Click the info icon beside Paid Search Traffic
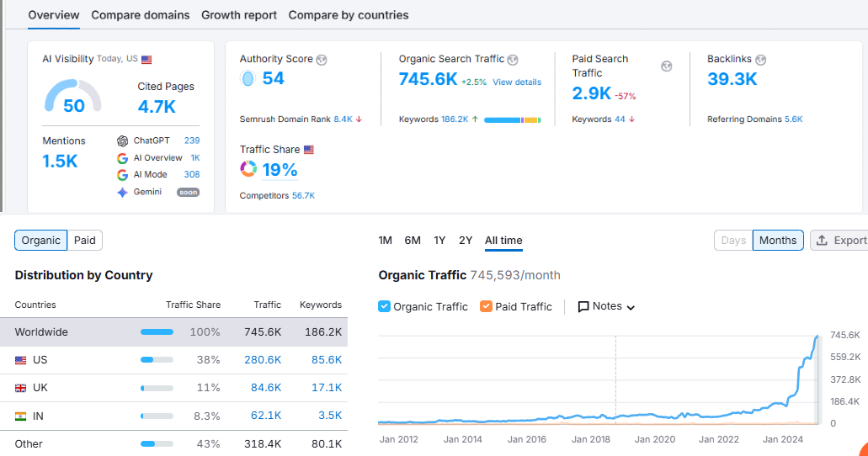Image resolution: width=868 pixels, height=456 pixels. [x=667, y=66]
